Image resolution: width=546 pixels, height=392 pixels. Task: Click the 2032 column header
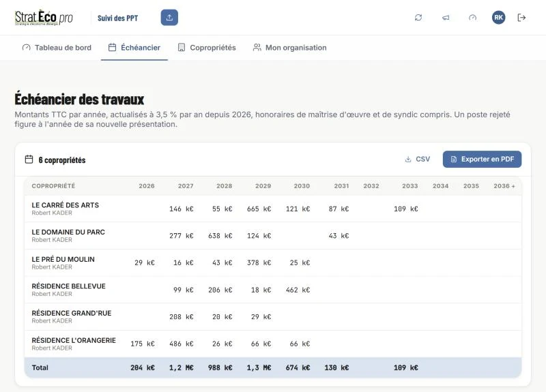coord(371,186)
